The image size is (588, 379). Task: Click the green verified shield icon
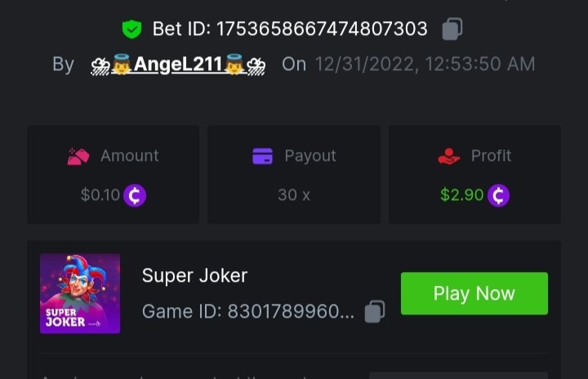click(131, 29)
